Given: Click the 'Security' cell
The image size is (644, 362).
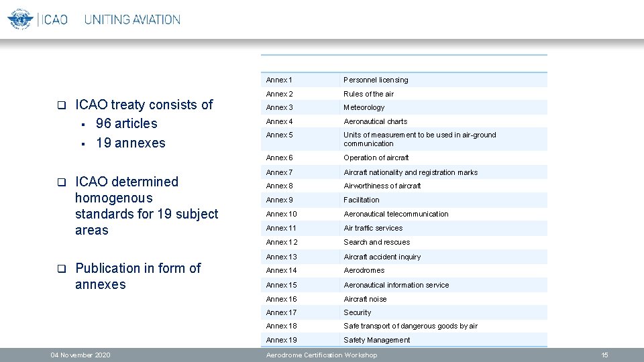Looking at the screenshot, I should point(443,312).
